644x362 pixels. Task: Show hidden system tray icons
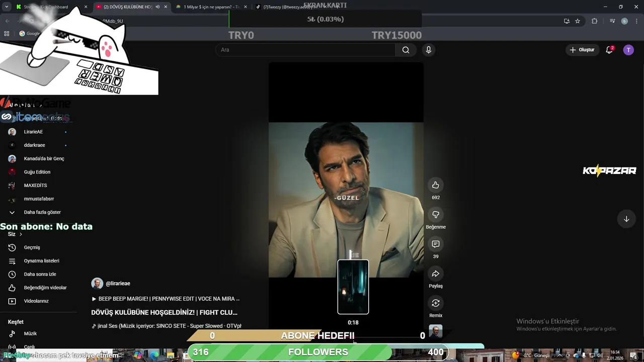pos(559,355)
